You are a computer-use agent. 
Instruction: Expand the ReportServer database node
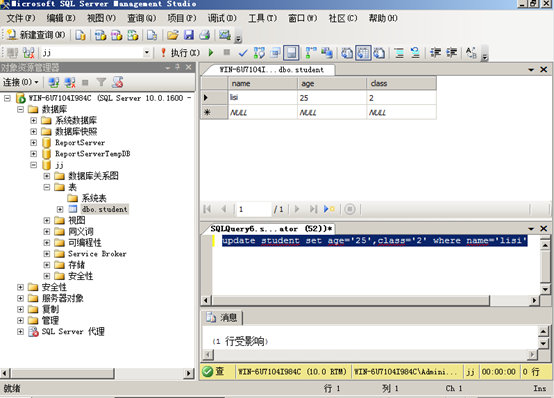coord(33,143)
